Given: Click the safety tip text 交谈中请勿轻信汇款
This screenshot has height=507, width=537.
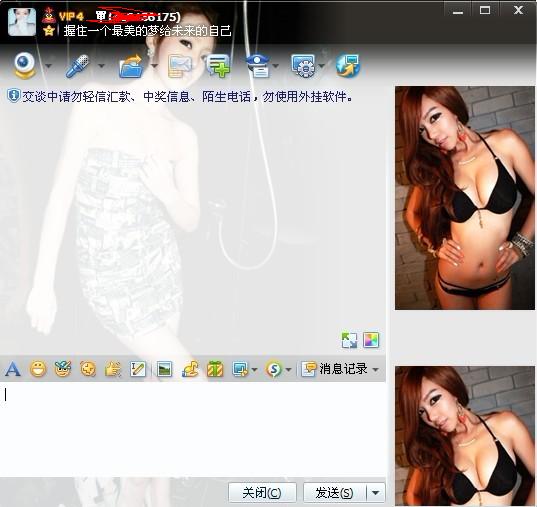Looking at the screenshot, I should (188, 97).
